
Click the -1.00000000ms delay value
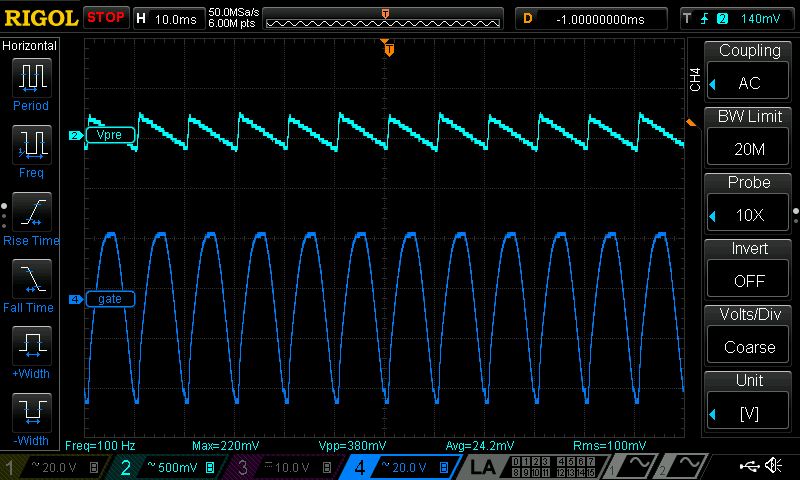tap(600, 19)
